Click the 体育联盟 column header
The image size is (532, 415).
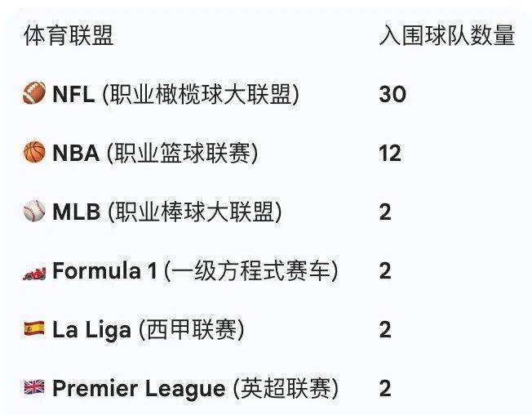click(x=69, y=37)
